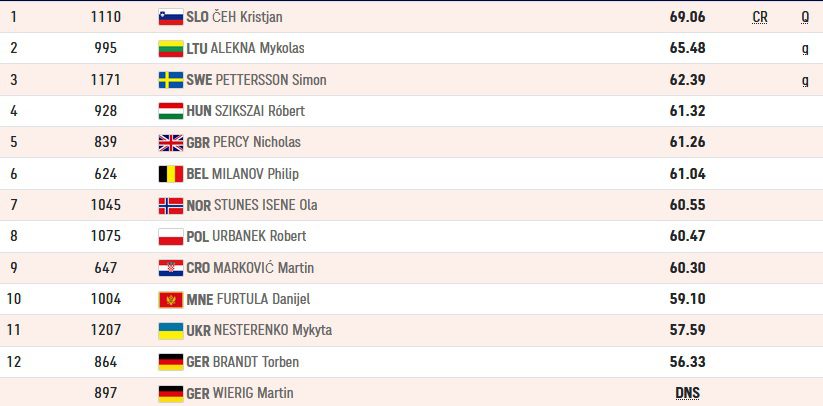Click the Slovenia flag icon

click(x=171, y=17)
